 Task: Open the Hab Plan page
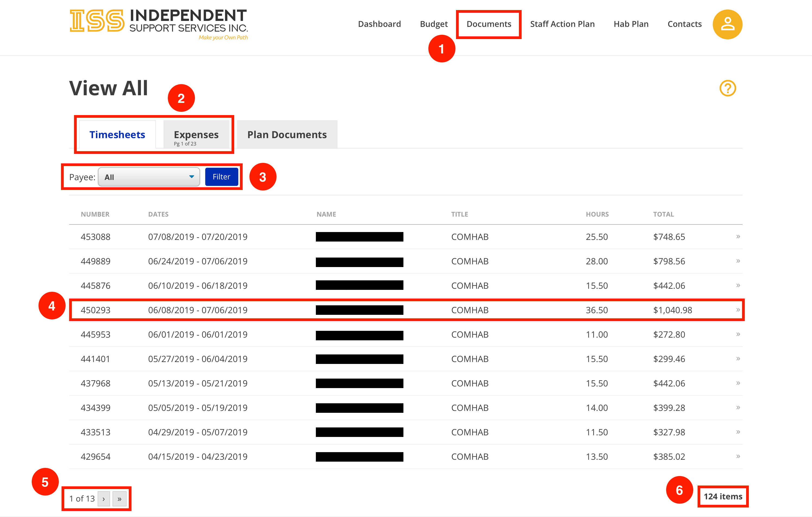631,24
